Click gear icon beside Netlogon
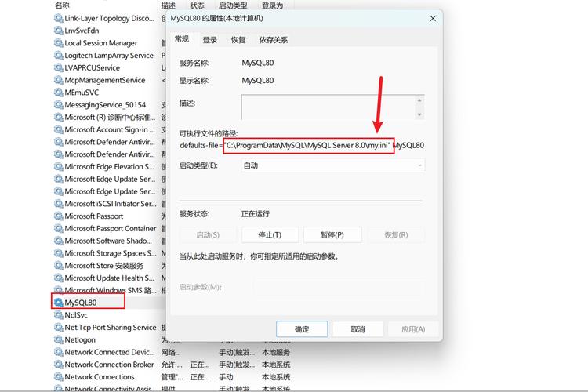 (x=59, y=339)
